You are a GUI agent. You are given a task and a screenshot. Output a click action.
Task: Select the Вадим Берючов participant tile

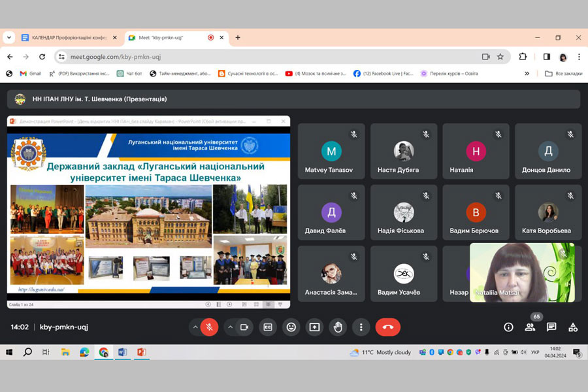point(476,212)
